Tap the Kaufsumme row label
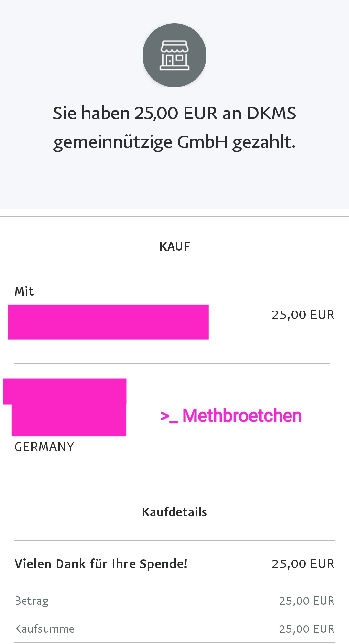This screenshot has width=349, height=644. click(45, 629)
